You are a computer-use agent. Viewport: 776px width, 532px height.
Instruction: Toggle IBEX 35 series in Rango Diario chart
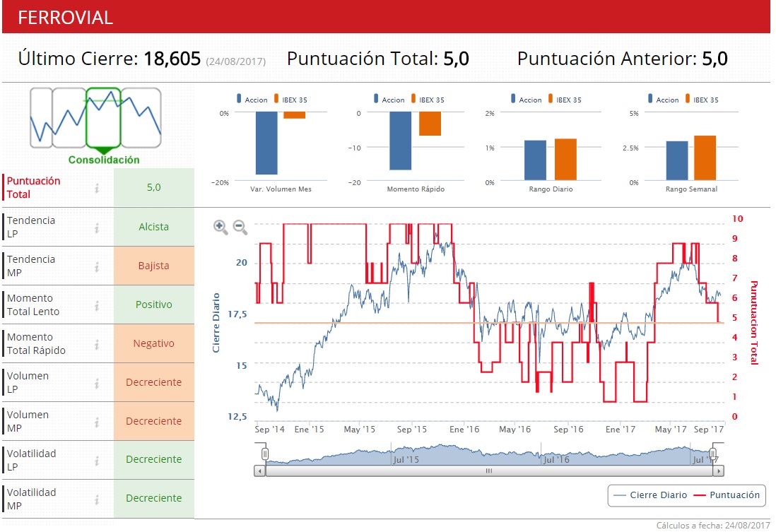[565, 100]
